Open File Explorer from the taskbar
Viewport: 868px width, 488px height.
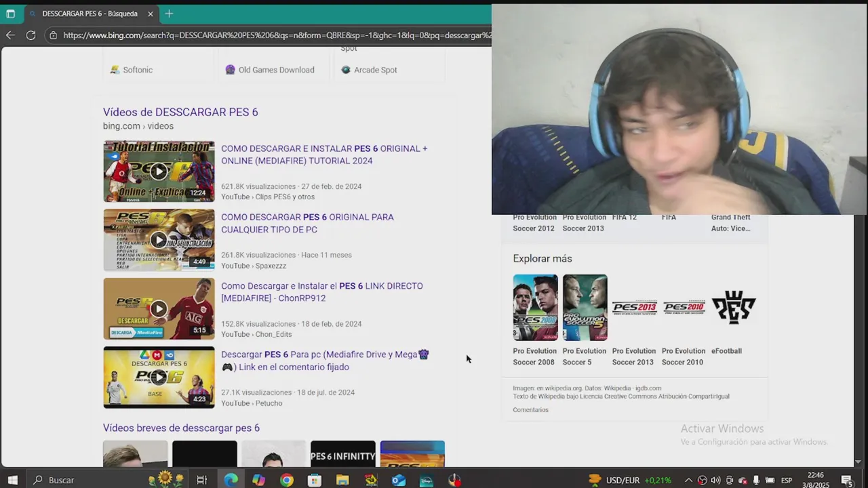(342, 480)
